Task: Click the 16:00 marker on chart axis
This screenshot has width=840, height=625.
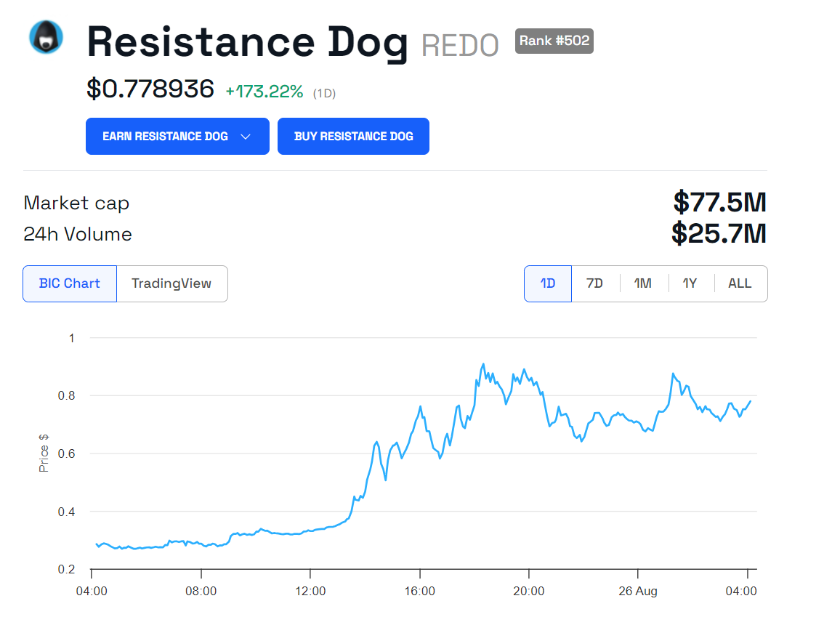Action: click(x=419, y=592)
